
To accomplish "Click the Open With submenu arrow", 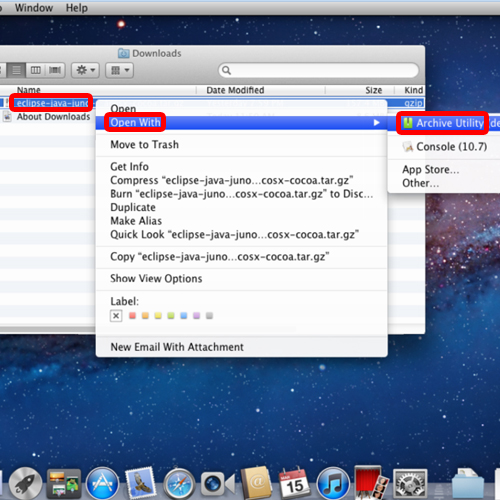I will pyautogui.click(x=377, y=122).
